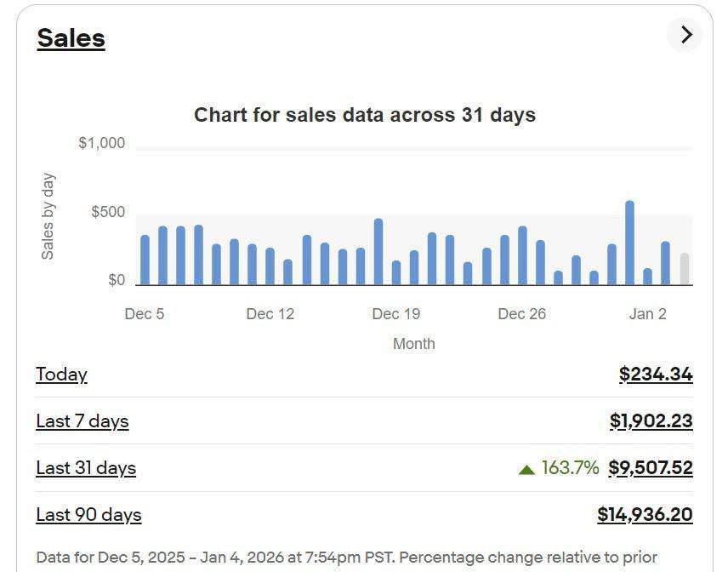Image resolution: width=728 pixels, height=572 pixels.
Task: Click the bar directly above Dec 26
Action: coord(521,255)
